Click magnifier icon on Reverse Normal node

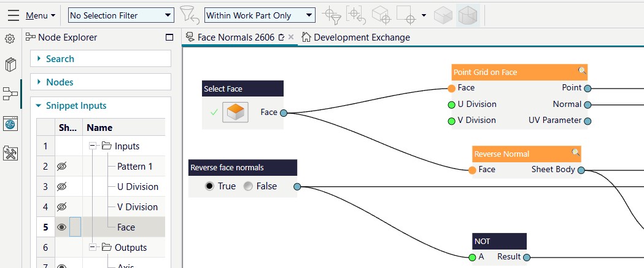pos(576,152)
